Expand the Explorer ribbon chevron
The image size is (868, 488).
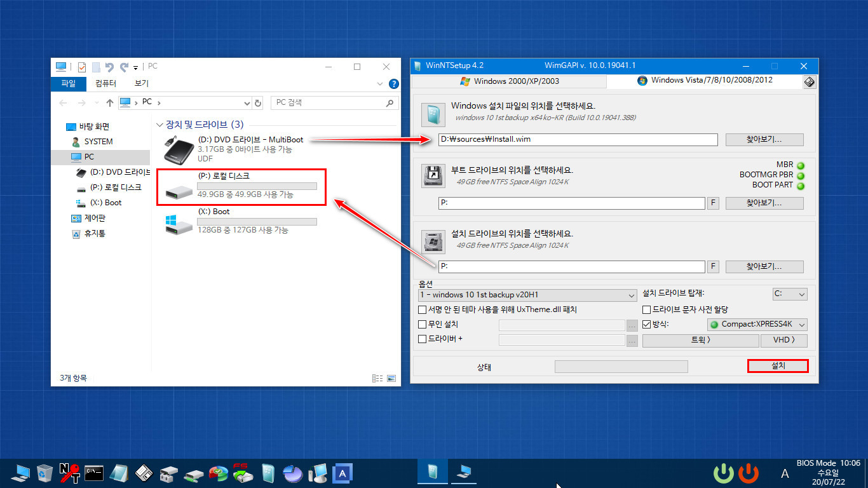click(x=381, y=84)
